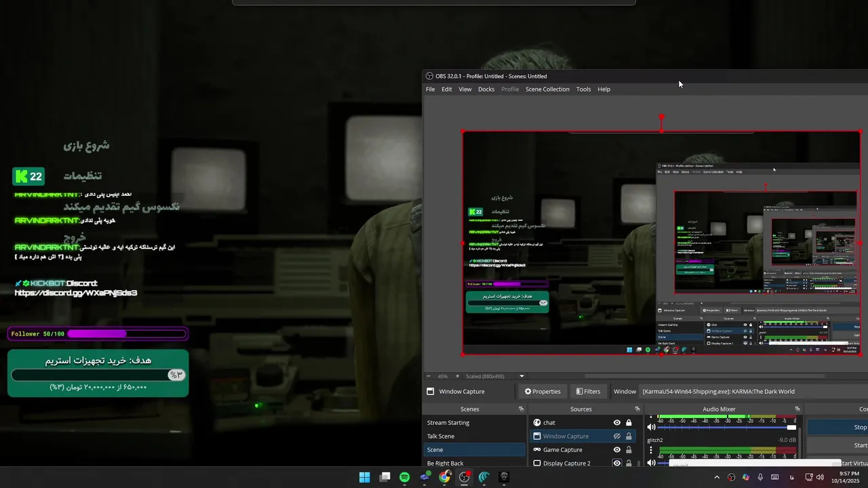
Task: Open the Window selection dropdown for KARMA:The Dark World
Action: pyautogui.click(x=754, y=392)
